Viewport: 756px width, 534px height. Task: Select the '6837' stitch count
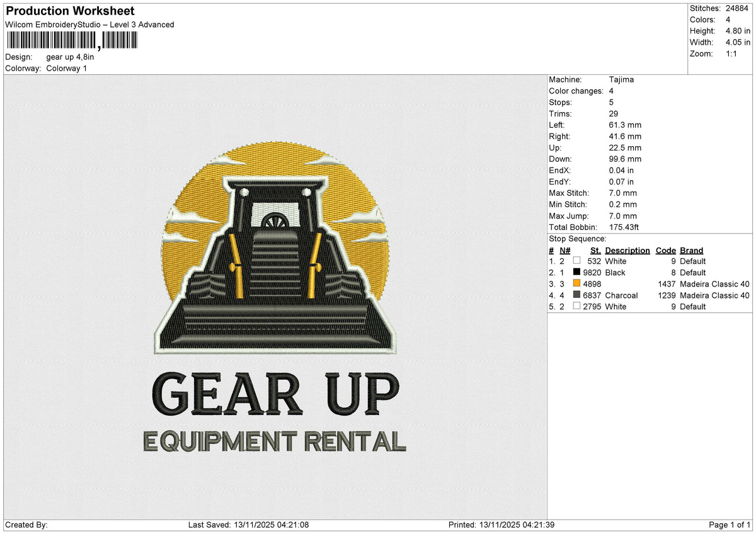[x=592, y=295]
